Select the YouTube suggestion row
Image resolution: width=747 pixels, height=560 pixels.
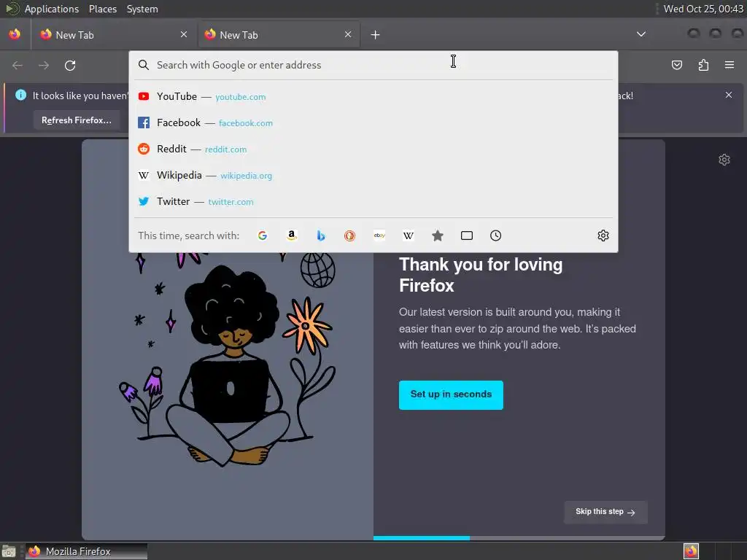373,96
